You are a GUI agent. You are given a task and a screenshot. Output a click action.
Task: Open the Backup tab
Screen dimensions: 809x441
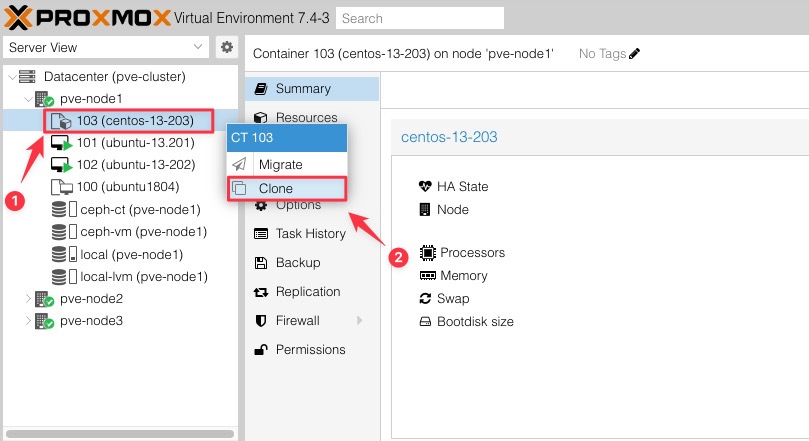312,263
